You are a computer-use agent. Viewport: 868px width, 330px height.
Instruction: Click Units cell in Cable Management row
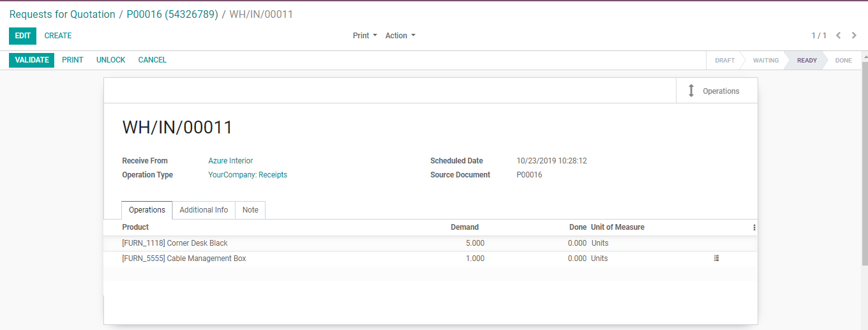600,259
